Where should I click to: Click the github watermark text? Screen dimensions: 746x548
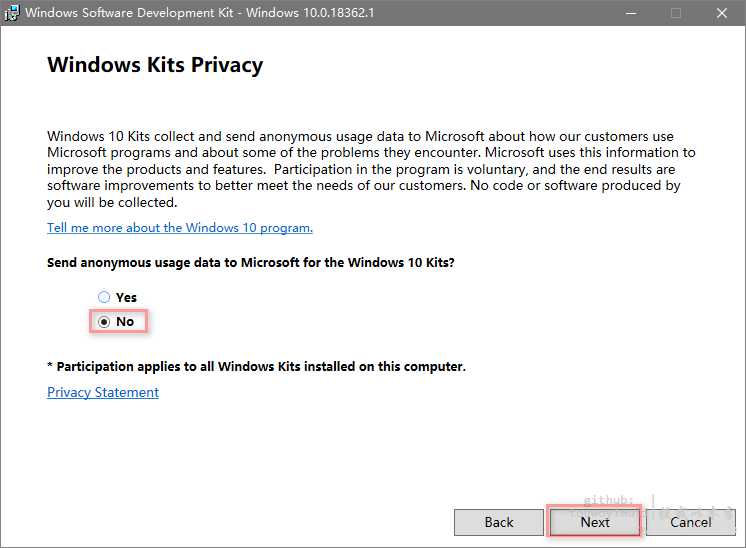pos(609,499)
